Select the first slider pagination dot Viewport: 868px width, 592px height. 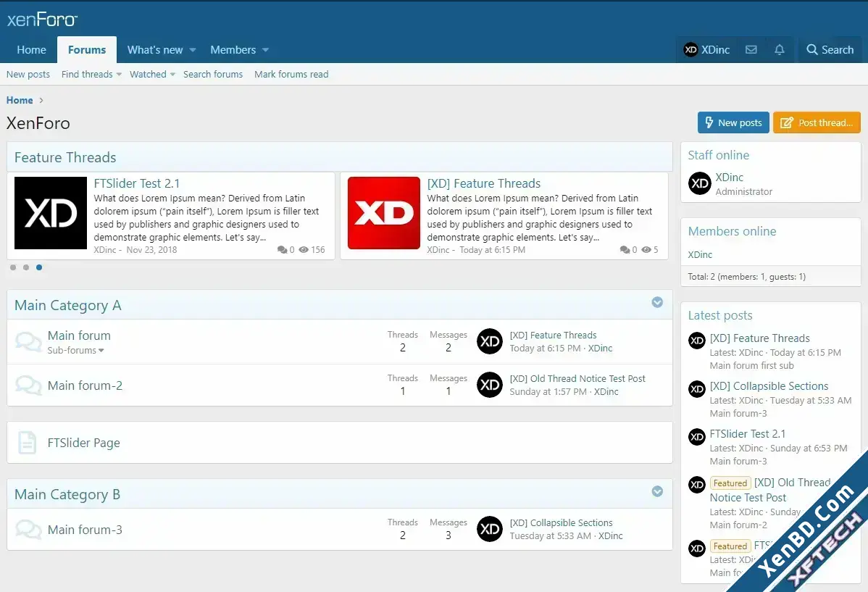tap(13, 267)
